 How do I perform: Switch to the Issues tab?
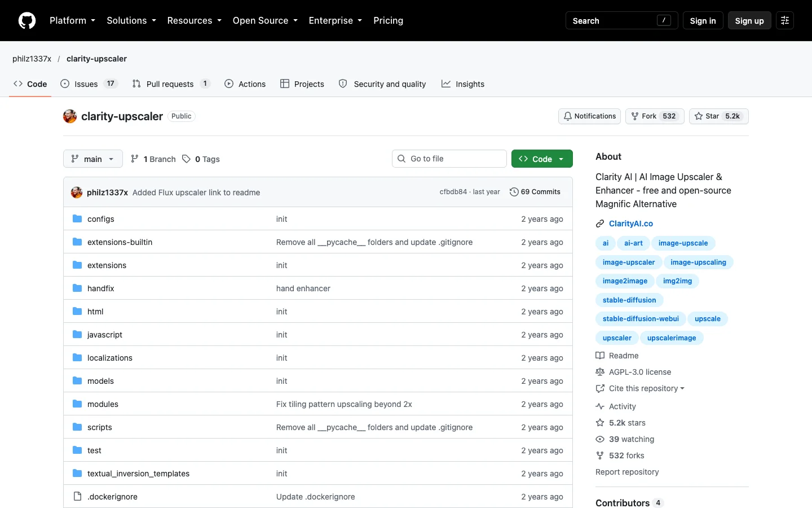[89, 84]
